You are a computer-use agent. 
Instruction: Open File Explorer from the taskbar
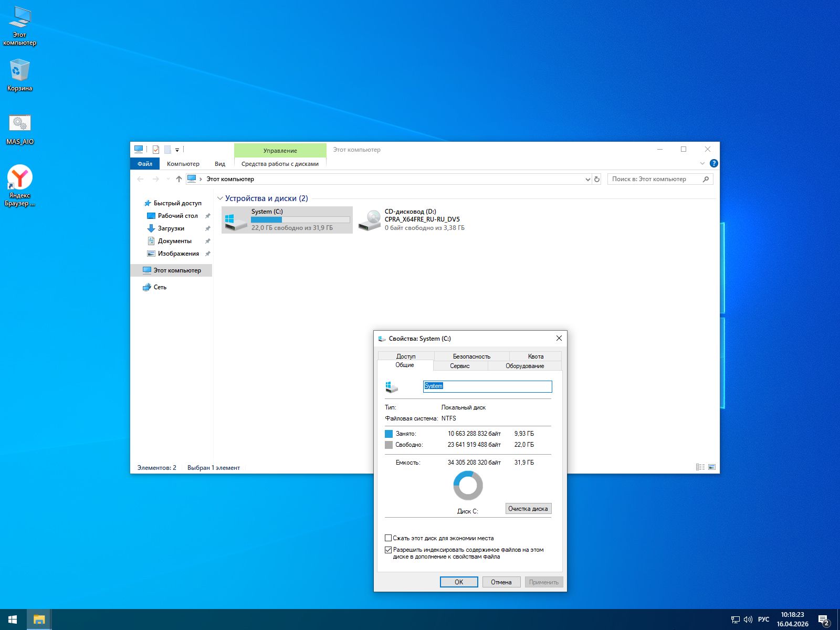click(39, 619)
